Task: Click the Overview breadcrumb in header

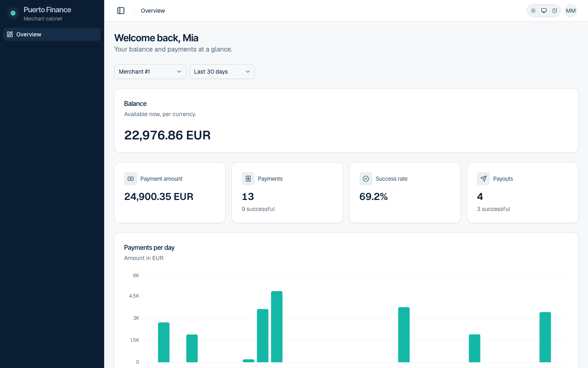Action: (x=153, y=11)
